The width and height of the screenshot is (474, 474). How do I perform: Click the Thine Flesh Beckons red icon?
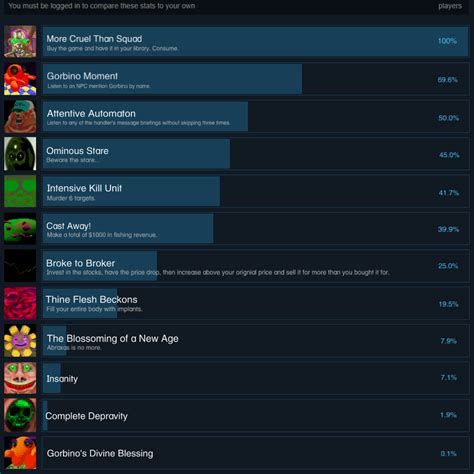pyautogui.click(x=20, y=304)
